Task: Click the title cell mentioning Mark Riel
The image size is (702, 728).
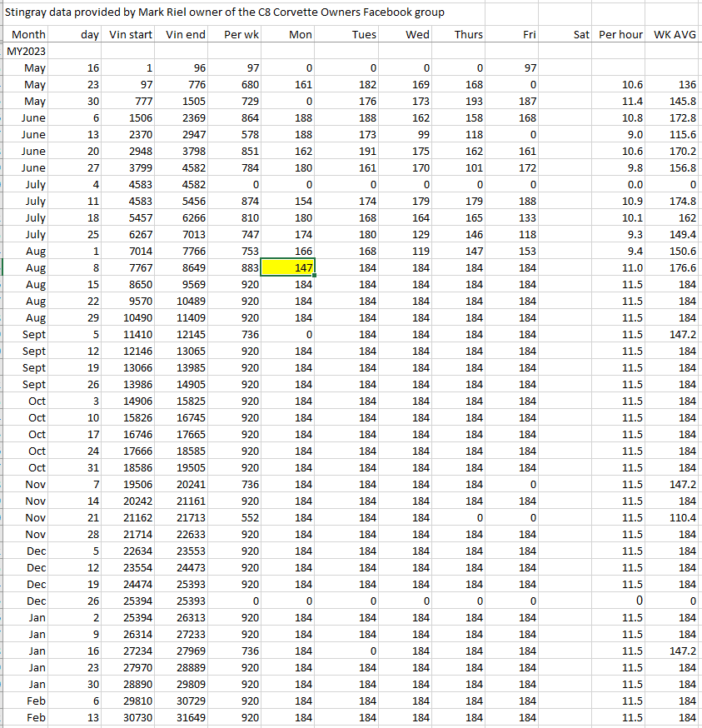Action: coord(225,12)
